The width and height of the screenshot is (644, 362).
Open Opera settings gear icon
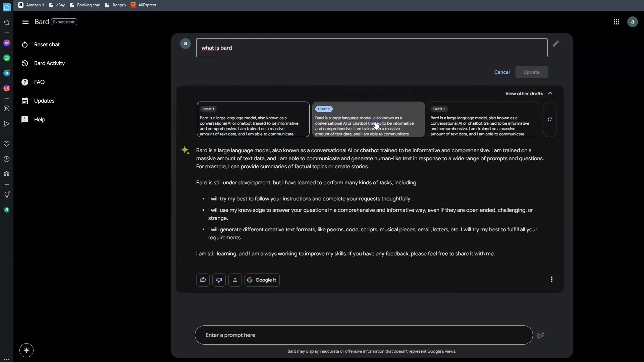coord(7,174)
